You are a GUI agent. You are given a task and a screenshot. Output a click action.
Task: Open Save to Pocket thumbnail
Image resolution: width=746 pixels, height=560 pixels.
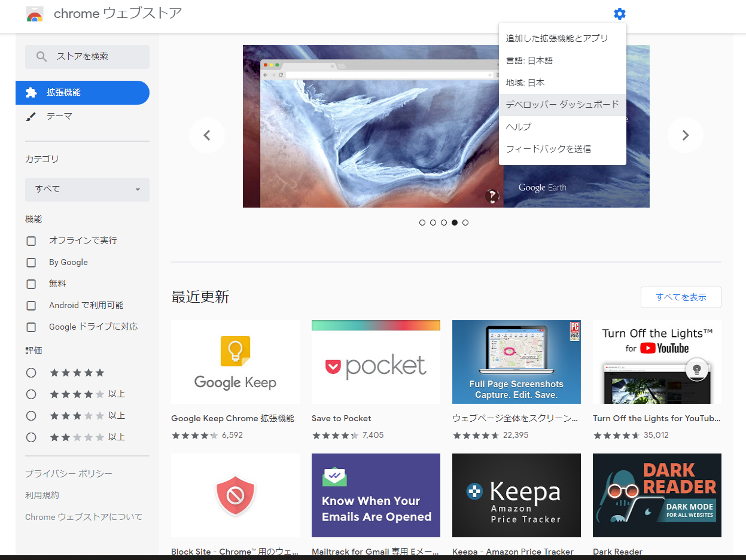[376, 362]
